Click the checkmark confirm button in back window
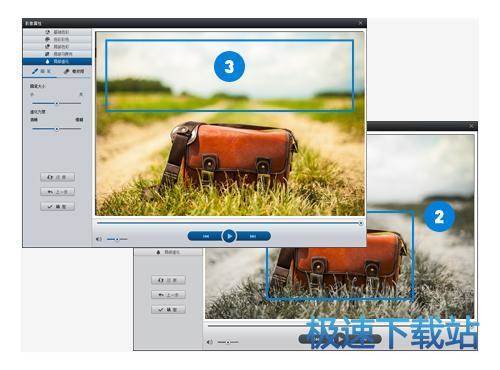This screenshot has width=500, height=370. (x=168, y=309)
